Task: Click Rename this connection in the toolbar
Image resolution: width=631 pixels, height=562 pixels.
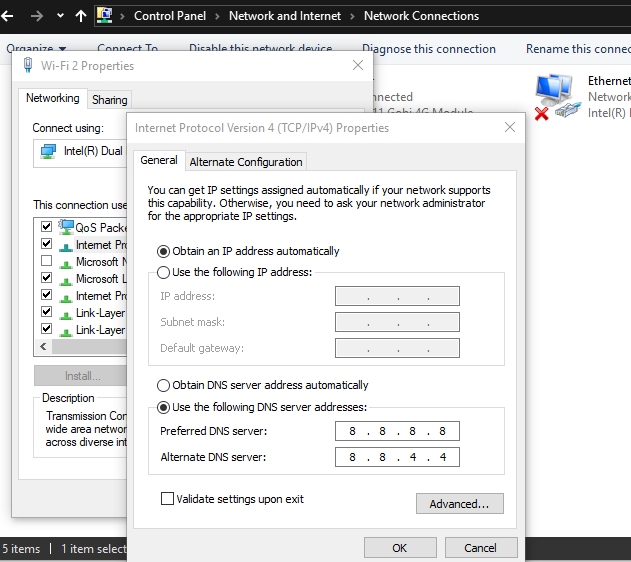Action: coord(578,49)
